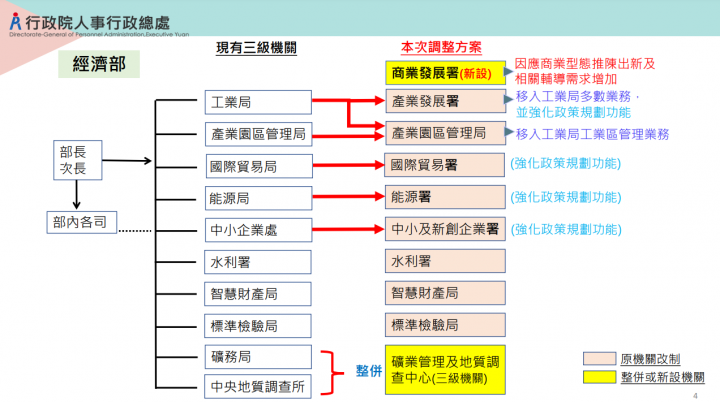Click Directorate-General of Personnel Administration subtitle
This screenshot has width=720, height=402.
pyautogui.click(x=99, y=34)
